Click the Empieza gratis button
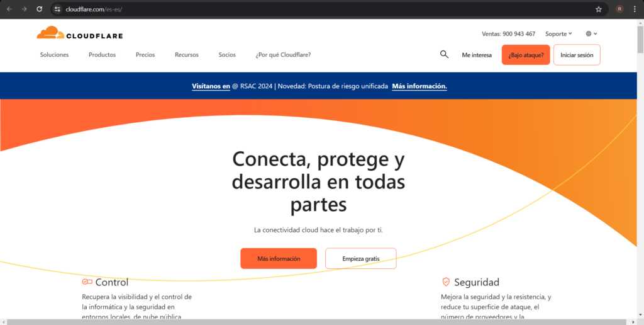Screen dimensions: 644x325 pos(360,258)
